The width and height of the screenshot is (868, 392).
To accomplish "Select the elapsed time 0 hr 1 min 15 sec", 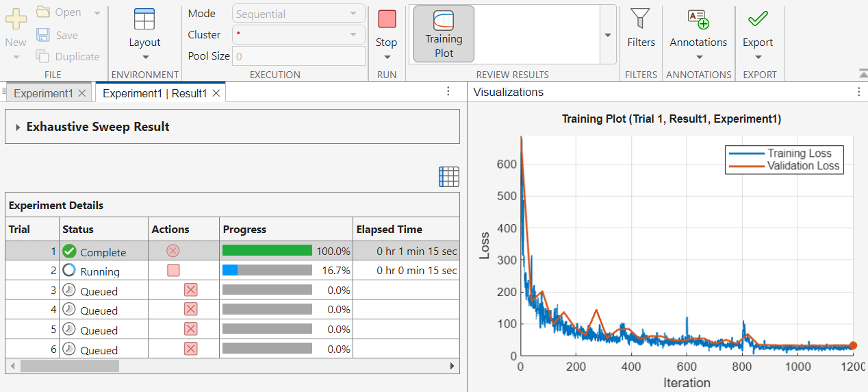I will pos(416,252).
